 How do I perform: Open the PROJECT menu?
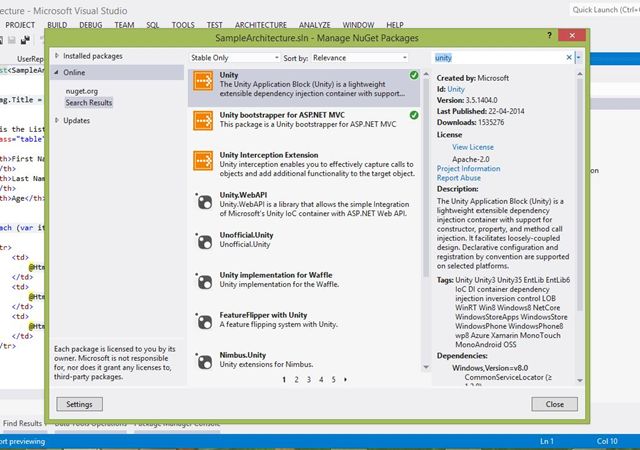[x=20, y=25]
